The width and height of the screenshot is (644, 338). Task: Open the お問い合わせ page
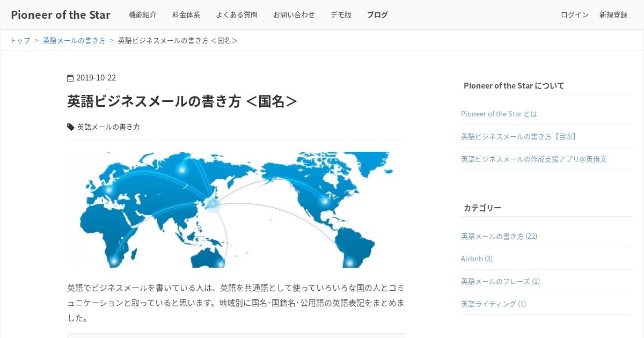[x=294, y=15]
